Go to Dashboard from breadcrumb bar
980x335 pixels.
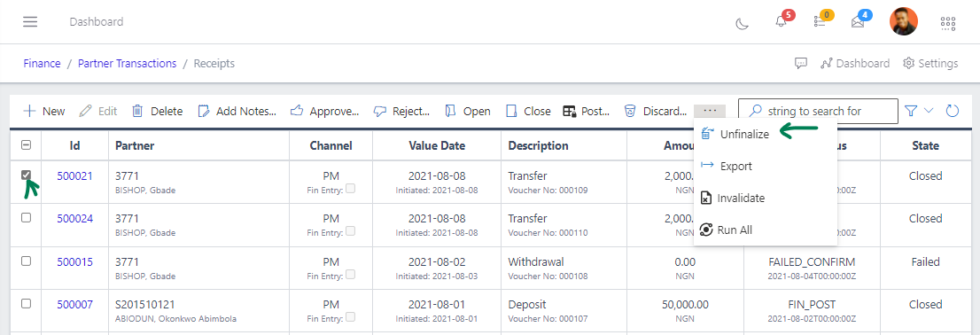(x=855, y=63)
